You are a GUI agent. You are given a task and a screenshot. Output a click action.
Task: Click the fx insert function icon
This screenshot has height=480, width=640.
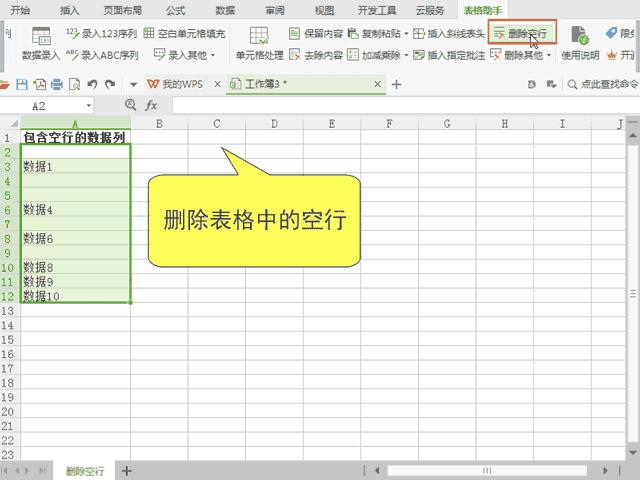151,106
